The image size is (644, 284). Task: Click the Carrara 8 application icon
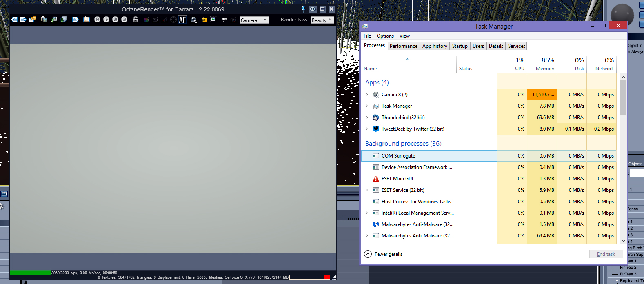point(376,95)
